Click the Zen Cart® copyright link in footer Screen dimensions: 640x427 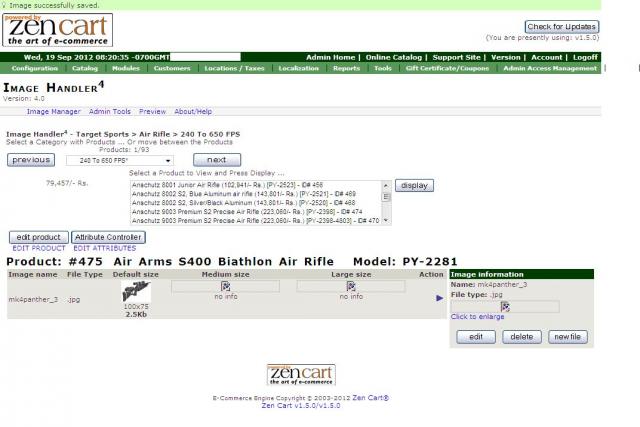click(371, 398)
